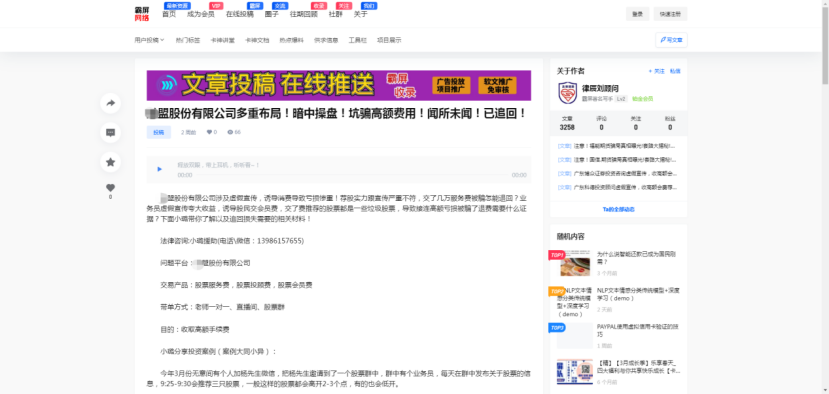Click the small heart icon under the title

209,132
